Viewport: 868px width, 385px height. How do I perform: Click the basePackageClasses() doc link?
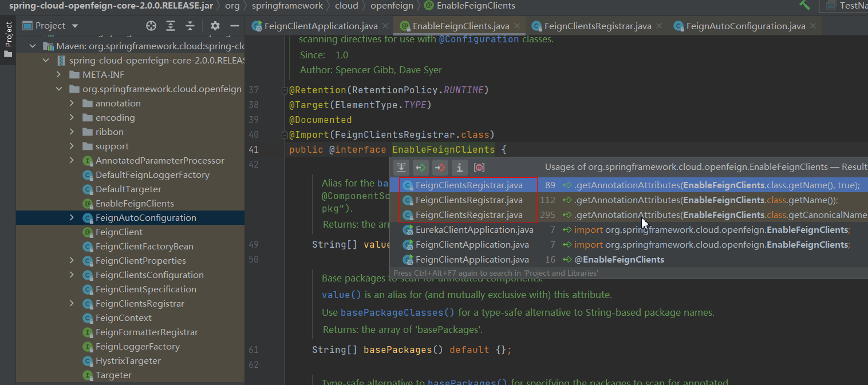point(397,313)
